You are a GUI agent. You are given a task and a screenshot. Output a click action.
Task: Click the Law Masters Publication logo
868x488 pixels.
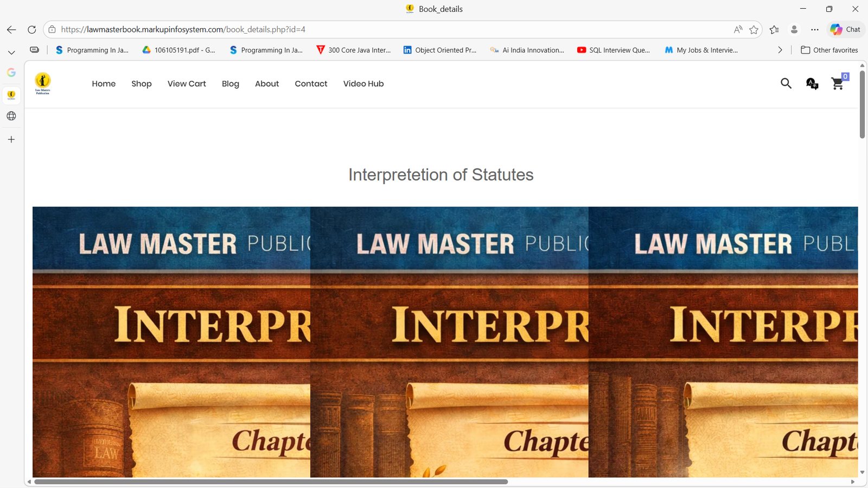click(43, 84)
